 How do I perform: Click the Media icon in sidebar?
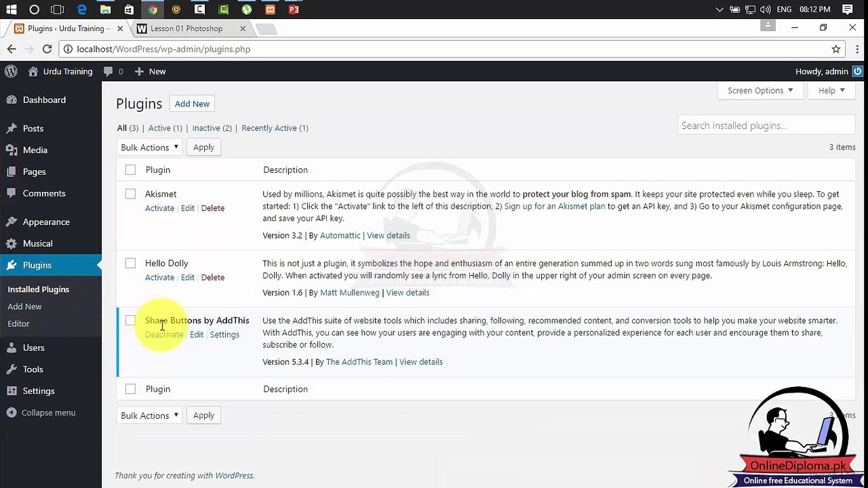12,150
